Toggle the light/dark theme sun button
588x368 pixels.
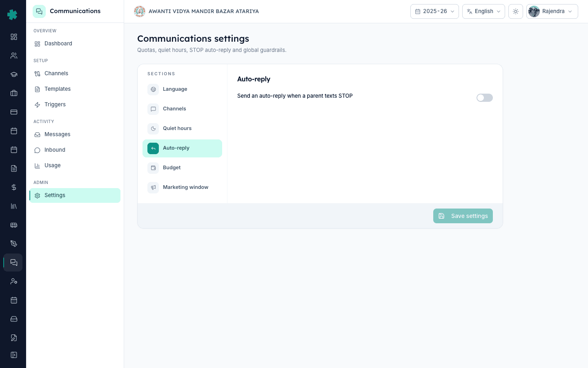(516, 11)
